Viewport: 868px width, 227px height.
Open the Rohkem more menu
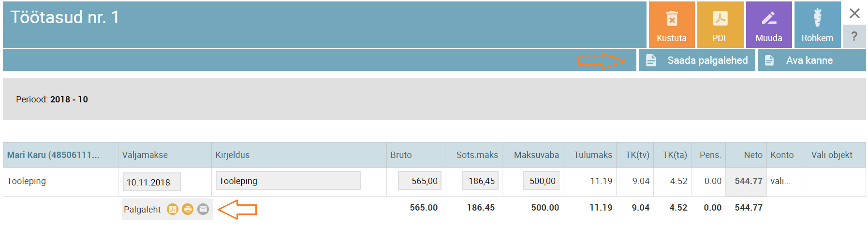click(x=817, y=25)
